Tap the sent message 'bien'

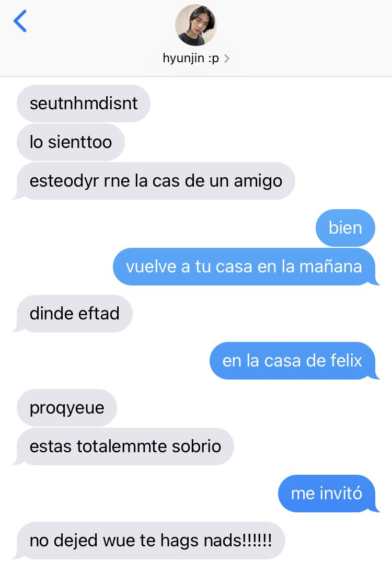click(345, 227)
